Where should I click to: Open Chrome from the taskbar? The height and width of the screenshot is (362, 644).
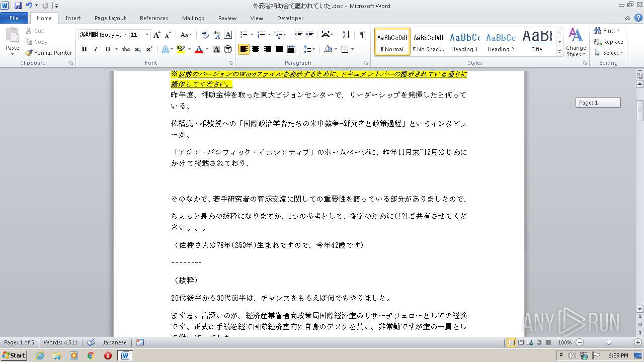click(91, 355)
